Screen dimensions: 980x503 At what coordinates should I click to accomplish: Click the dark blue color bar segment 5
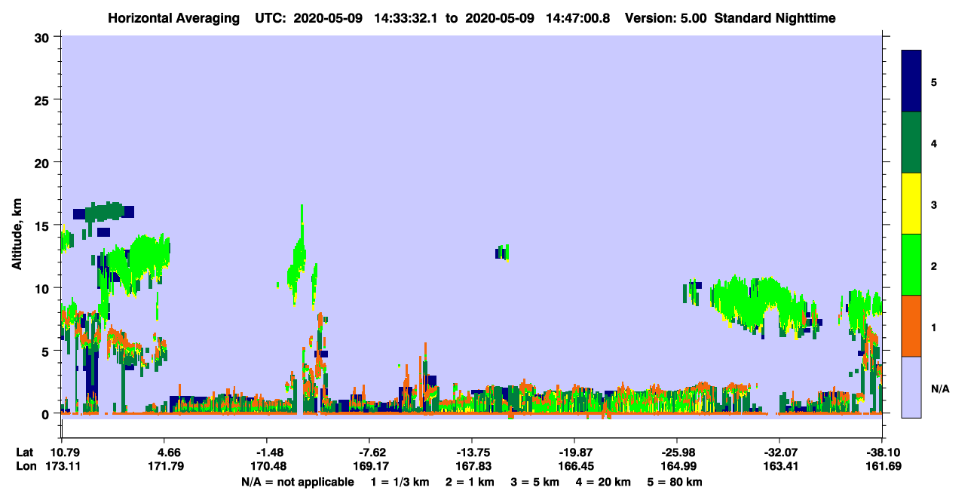[x=911, y=81]
